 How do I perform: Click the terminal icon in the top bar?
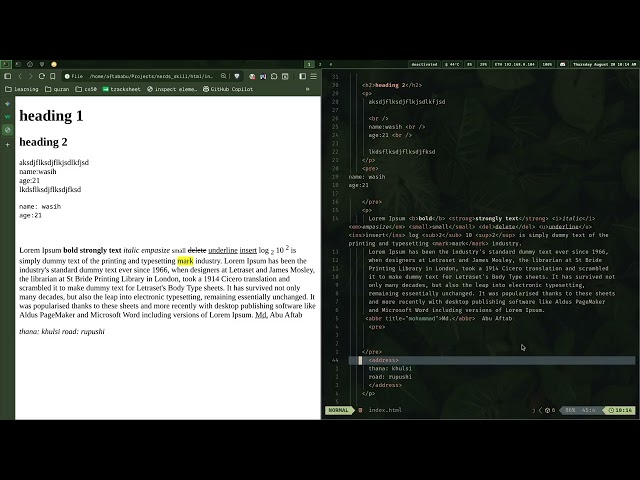point(6,64)
